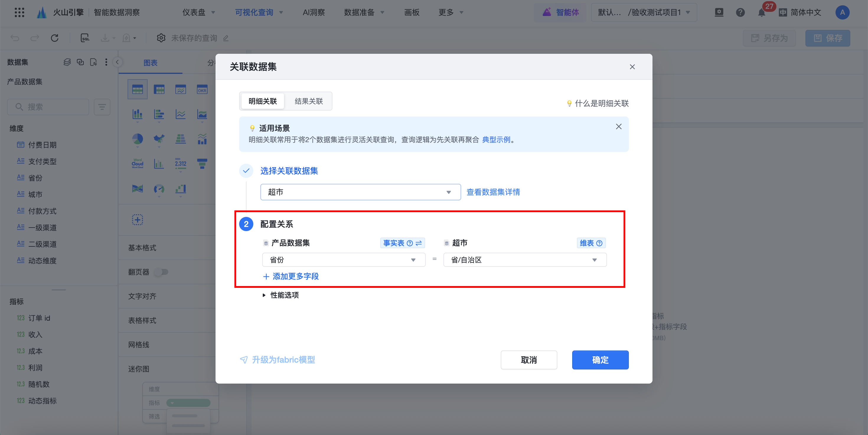Screen dimensions: 868x435
Task: Open the 超市 dataset dropdown
Action: click(360, 192)
